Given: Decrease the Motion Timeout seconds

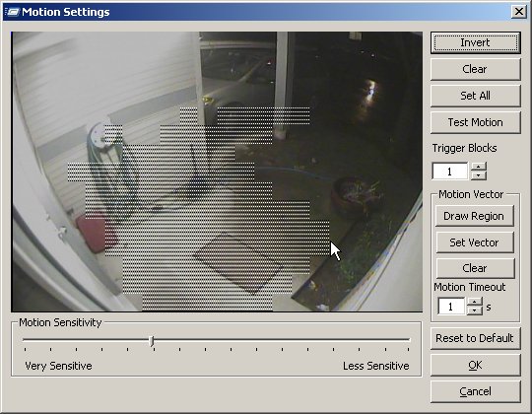Looking at the screenshot, I should pos(474,310).
